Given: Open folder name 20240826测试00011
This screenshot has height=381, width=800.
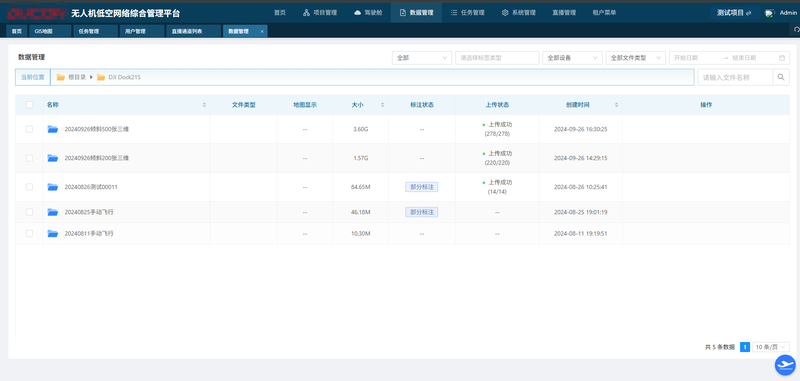Looking at the screenshot, I should pyautogui.click(x=91, y=187).
